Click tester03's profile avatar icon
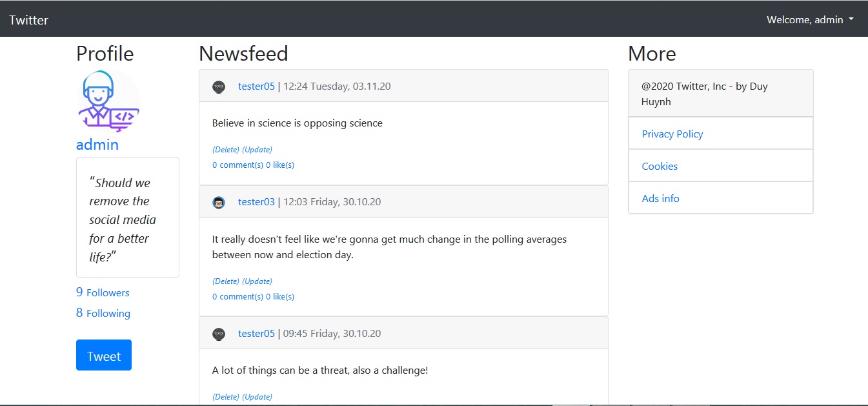The width and height of the screenshot is (868, 406). [x=219, y=201]
